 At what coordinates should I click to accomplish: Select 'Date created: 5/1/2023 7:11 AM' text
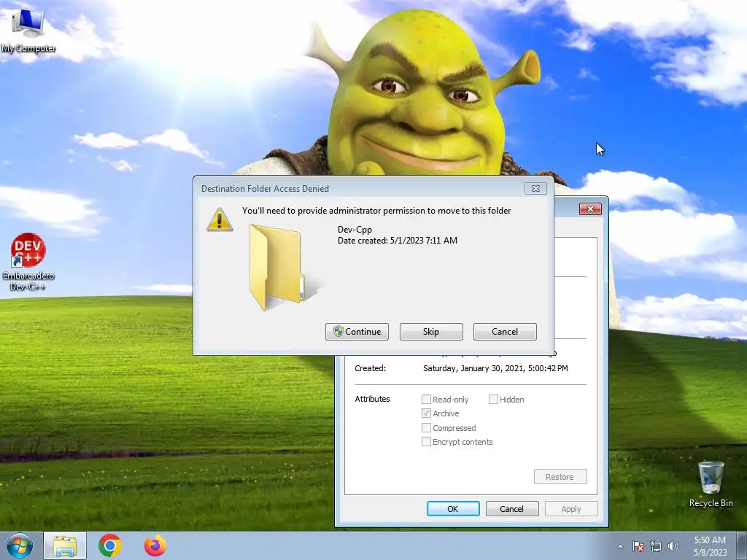click(x=398, y=241)
